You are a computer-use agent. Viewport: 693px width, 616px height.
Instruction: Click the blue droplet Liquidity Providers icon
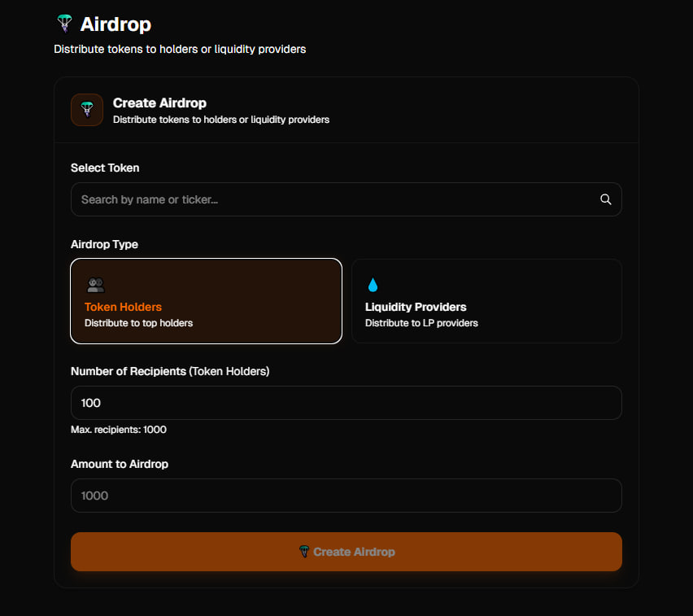click(373, 285)
